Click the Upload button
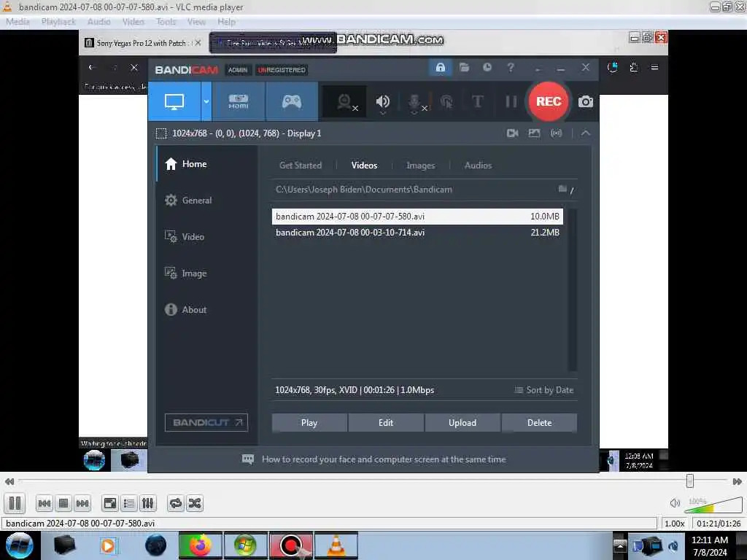Image resolution: width=747 pixels, height=560 pixels. click(x=462, y=423)
